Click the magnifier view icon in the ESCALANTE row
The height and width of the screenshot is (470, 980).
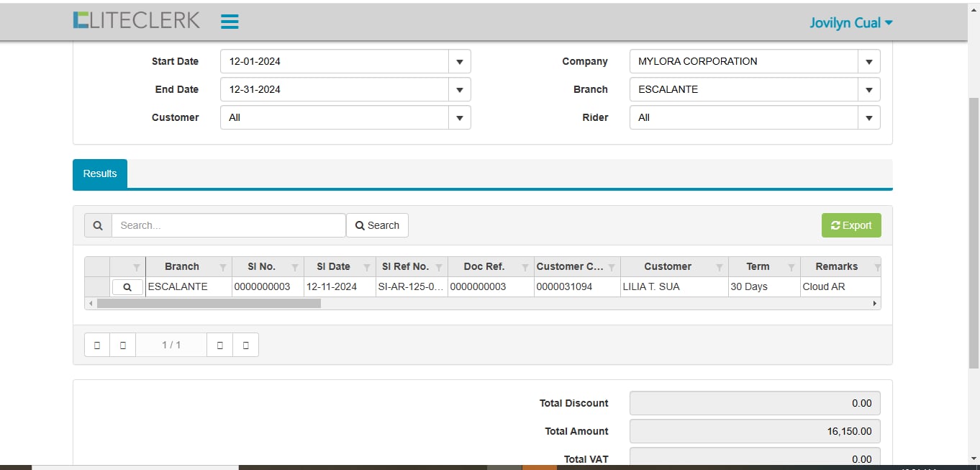click(x=127, y=287)
